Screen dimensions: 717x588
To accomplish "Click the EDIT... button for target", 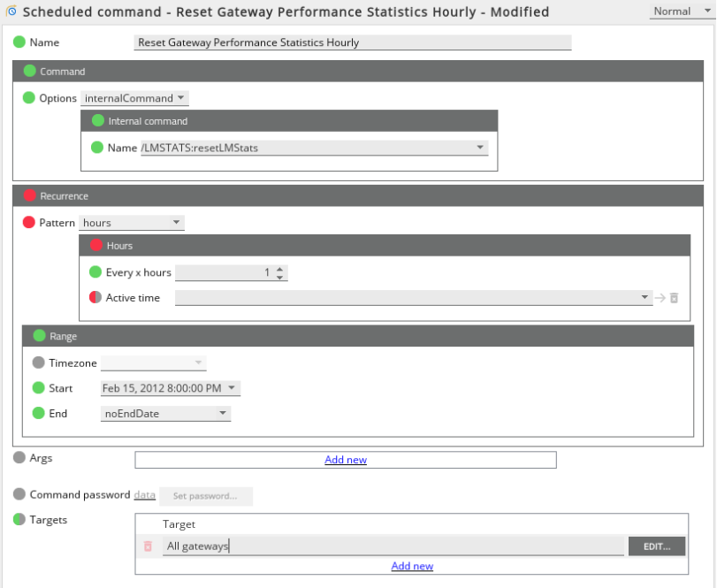I will click(657, 546).
